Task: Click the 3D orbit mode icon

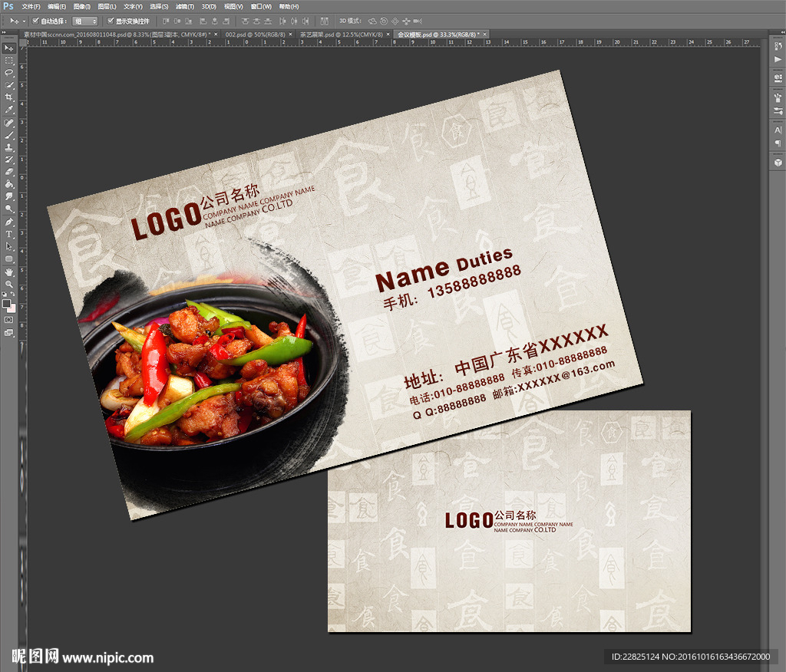Action: click(372, 21)
